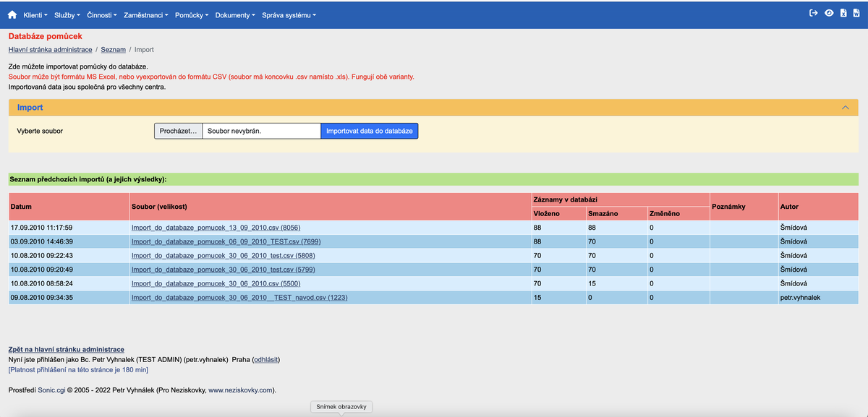Viewport: 868px width, 417px height.
Task: Click the odhlásit link to sign out
Action: [265, 358]
